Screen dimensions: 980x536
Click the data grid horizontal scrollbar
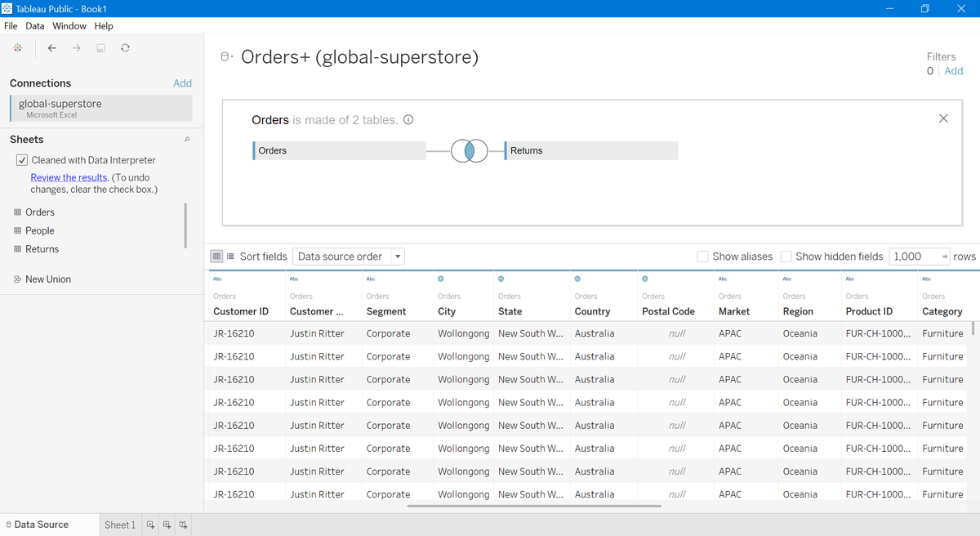tap(534, 507)
